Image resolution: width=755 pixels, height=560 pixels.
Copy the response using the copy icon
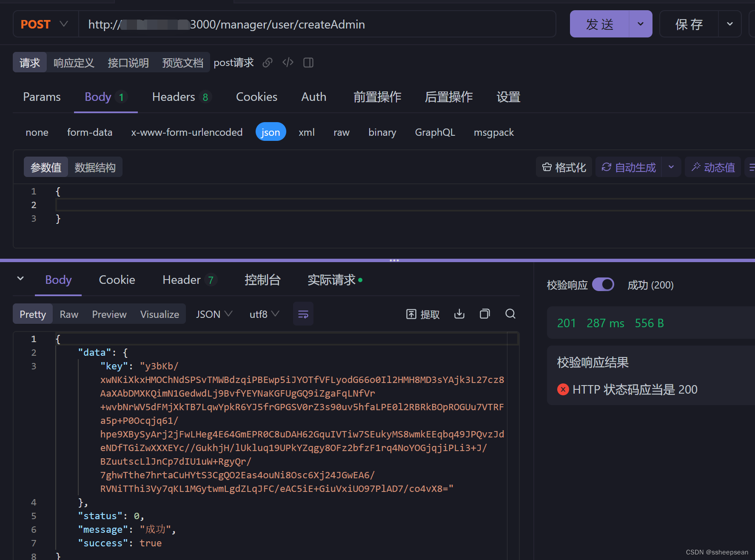point(484,314)
